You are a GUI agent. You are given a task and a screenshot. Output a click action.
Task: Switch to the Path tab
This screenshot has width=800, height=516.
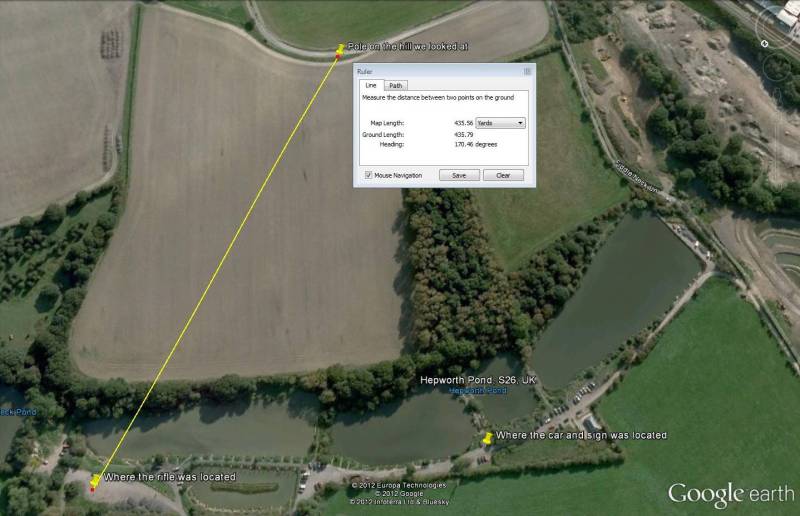tap(396, 86)
